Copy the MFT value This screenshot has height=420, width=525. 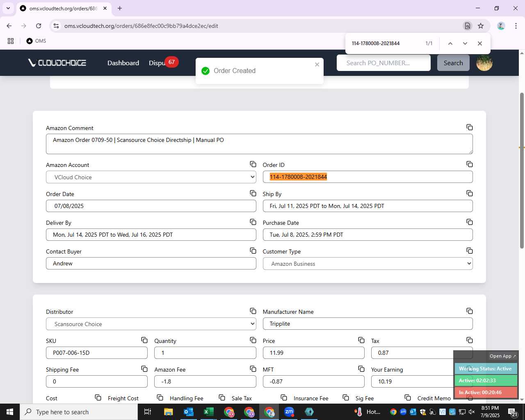tap(361, 369)
